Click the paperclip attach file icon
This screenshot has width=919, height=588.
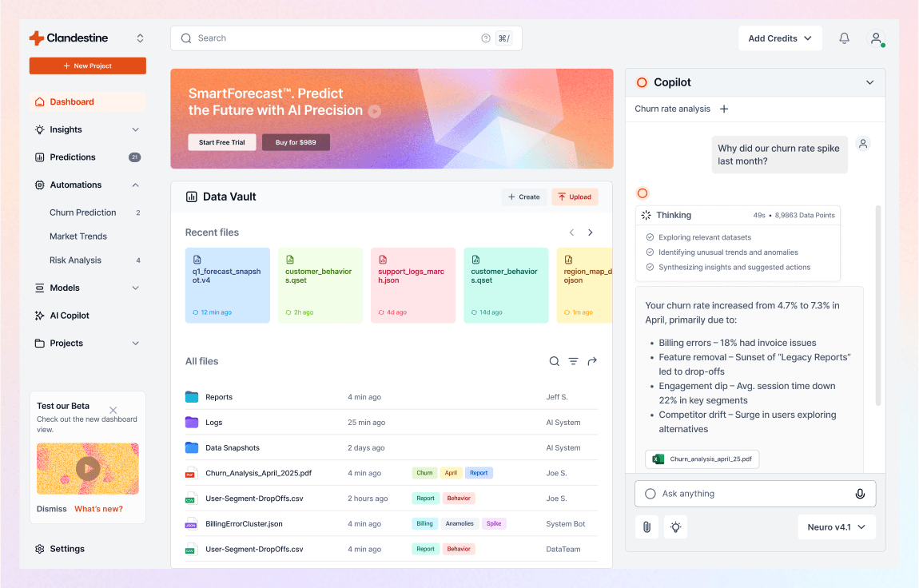(x=646, y=527)
